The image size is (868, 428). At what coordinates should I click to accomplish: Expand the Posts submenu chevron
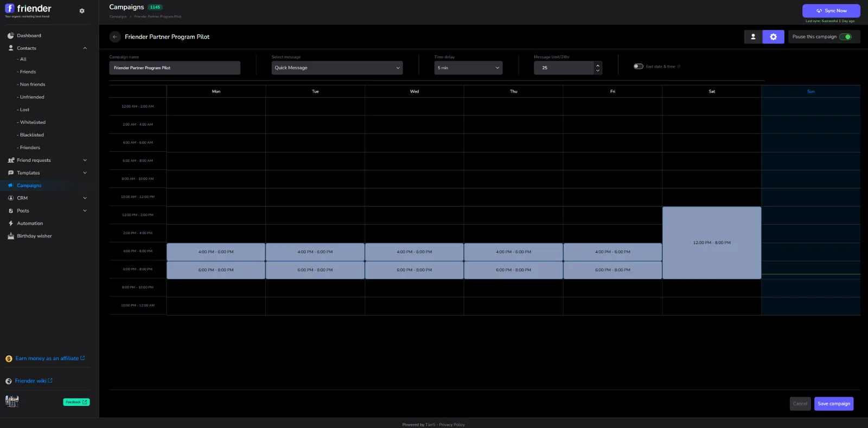click(x=85, y=211)
